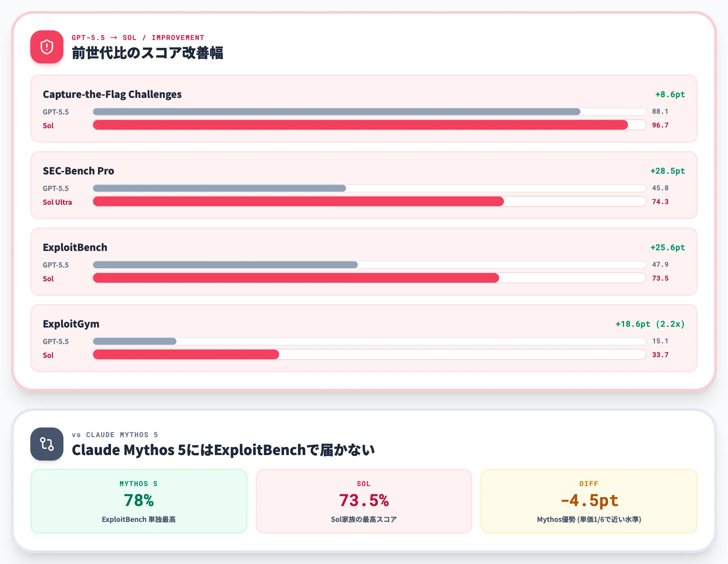Select the pink SOL stat card
This screenshot has height=564, width=728.
pyautogui.click(x=364, y=501)
